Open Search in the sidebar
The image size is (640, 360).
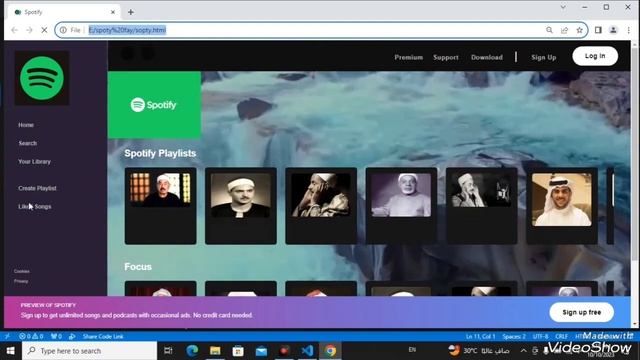(28, 143)
